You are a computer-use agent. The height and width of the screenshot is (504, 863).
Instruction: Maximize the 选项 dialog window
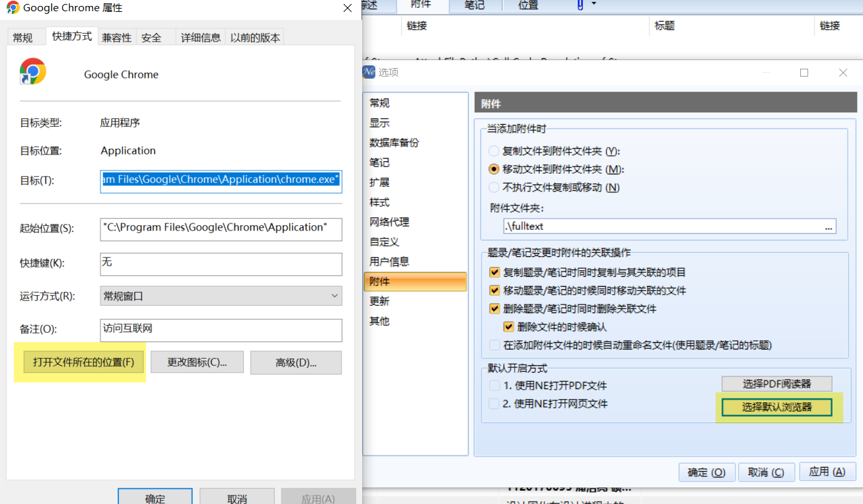(804, 73)
